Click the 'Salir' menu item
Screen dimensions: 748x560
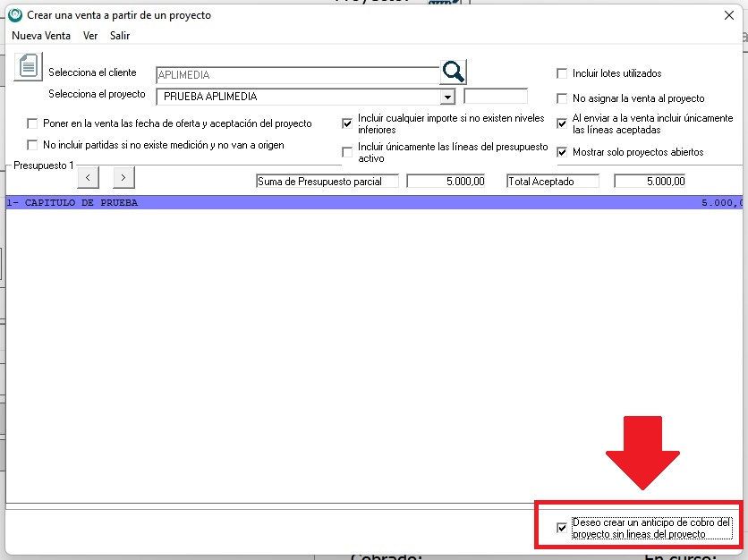click(120, 36)
